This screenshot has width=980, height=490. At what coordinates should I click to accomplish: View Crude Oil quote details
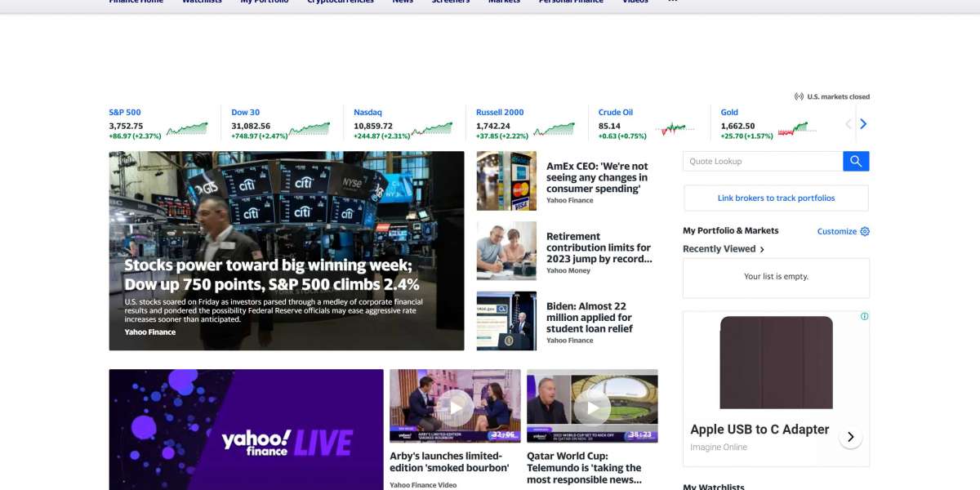coord(615,113)
